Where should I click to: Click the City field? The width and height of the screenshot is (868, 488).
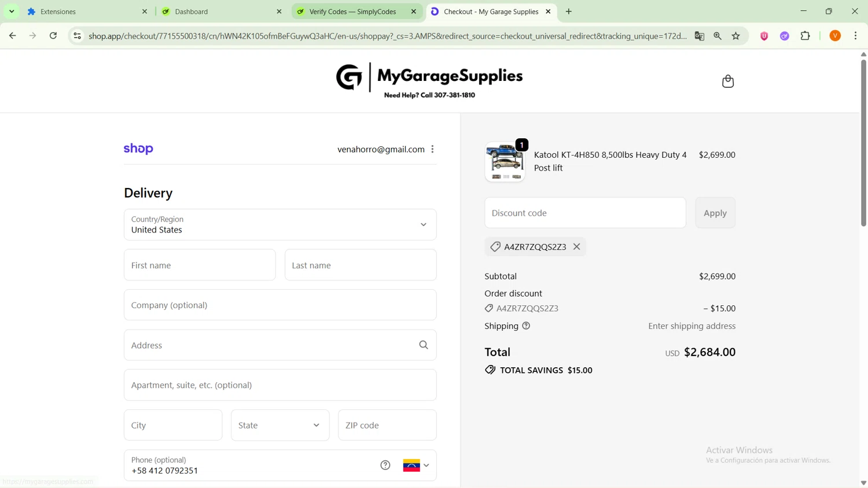tap(173, 425)
